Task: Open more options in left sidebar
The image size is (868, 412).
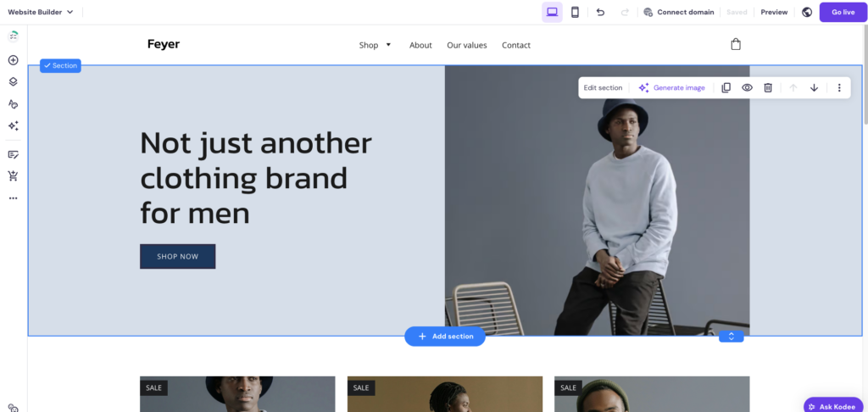Action: tap(14, 198)
